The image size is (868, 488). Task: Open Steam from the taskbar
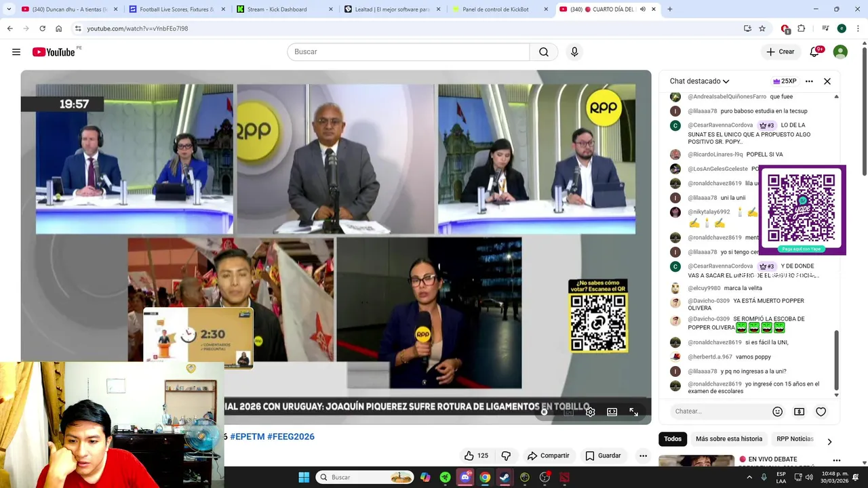coord(505,477)
